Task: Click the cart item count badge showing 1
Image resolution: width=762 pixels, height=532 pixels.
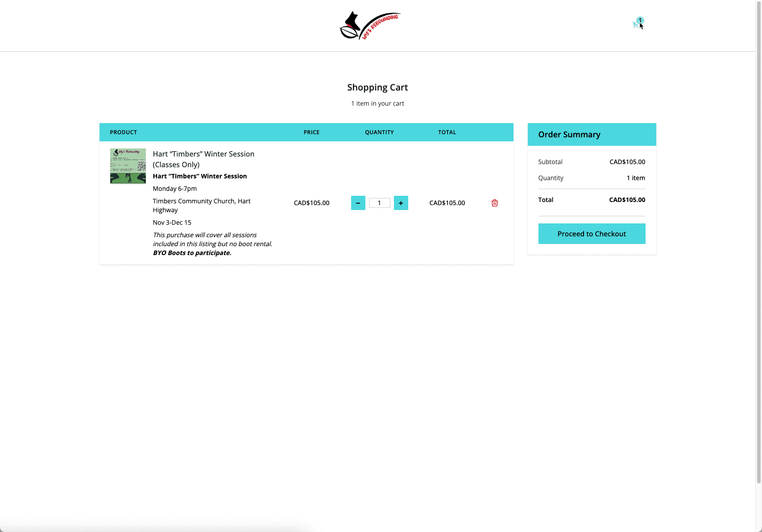Action: (x=640, y=20)
